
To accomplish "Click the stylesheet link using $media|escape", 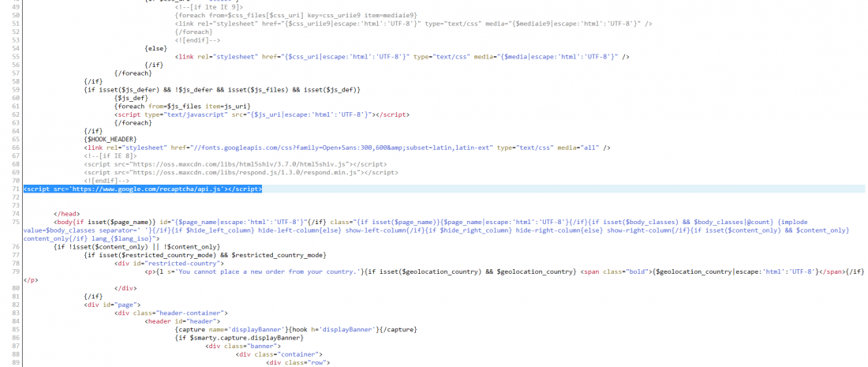I will click(402, 57).
